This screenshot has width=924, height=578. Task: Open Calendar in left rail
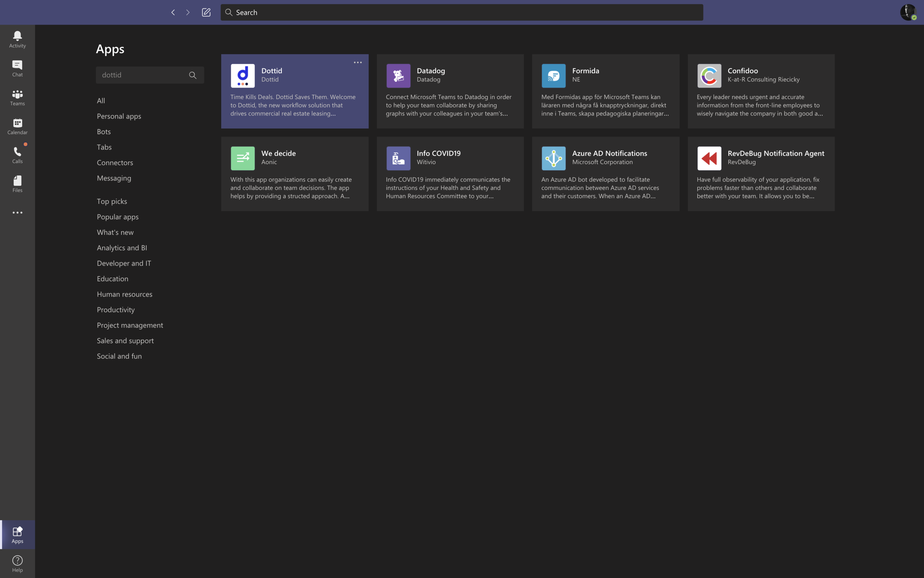(17, 126)
